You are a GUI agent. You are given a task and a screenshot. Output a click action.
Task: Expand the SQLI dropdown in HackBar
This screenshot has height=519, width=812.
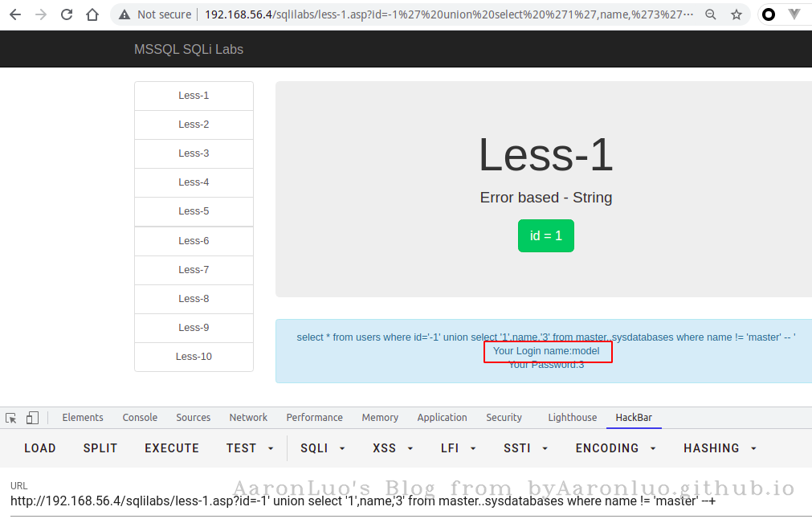323,448
